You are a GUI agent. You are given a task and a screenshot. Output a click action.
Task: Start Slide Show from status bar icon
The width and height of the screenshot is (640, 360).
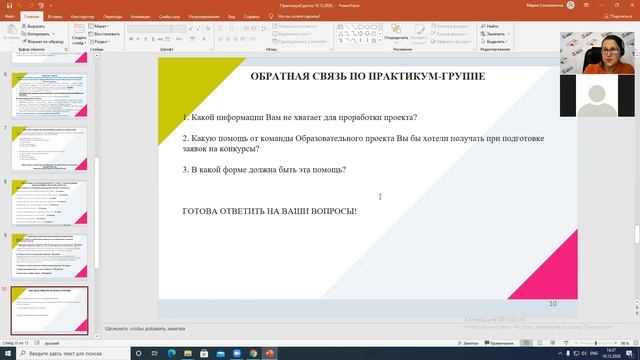point(566,343)
